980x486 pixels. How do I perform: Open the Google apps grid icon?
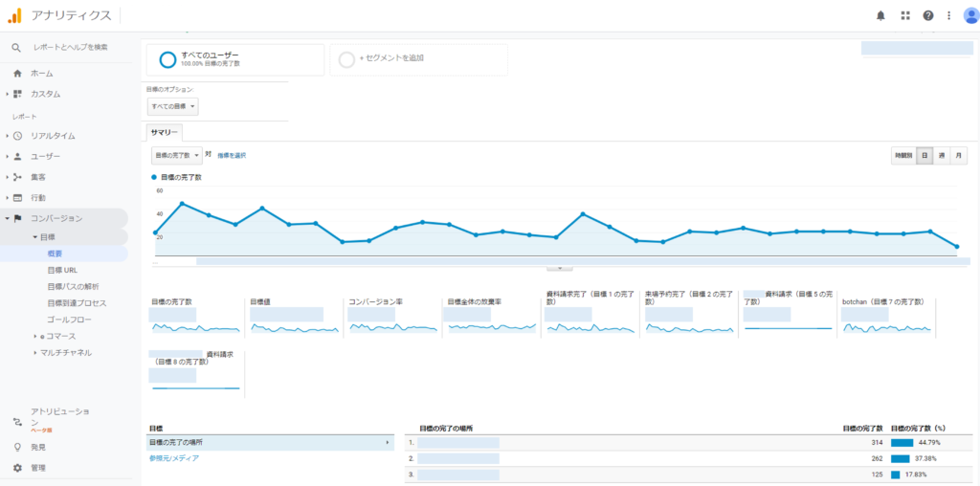(x=905, y=15)
